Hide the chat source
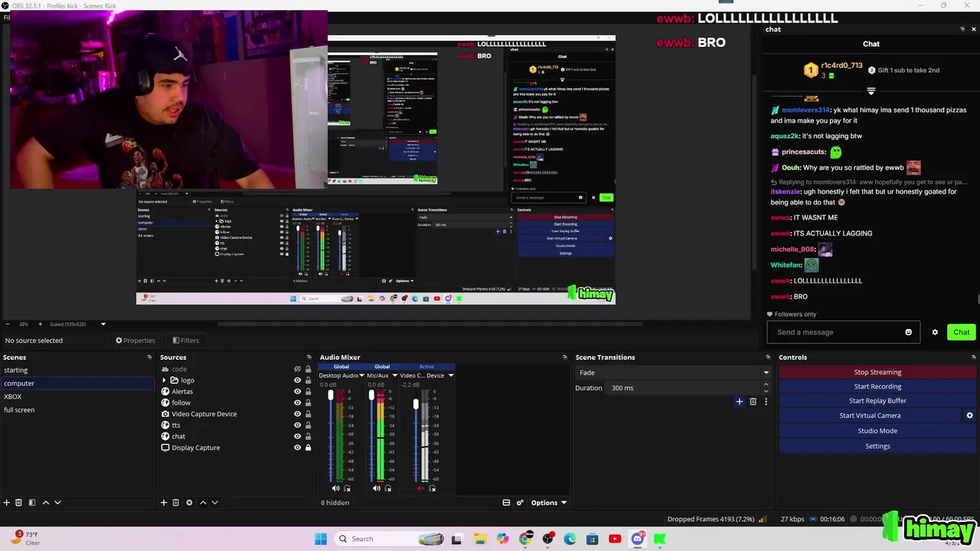Image resolution: width=980 pixels, height=551 pixels. [x=298, y=436]
